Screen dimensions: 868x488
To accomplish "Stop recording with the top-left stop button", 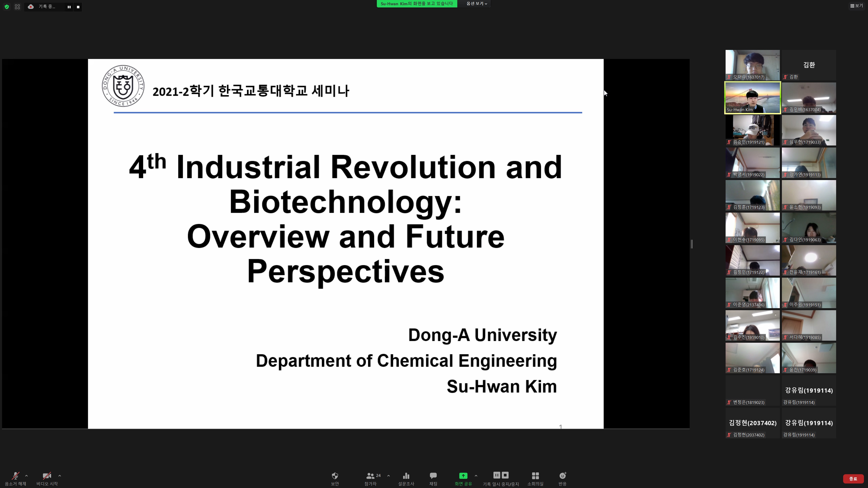I will pyautogui.click(x=78, y=7).
